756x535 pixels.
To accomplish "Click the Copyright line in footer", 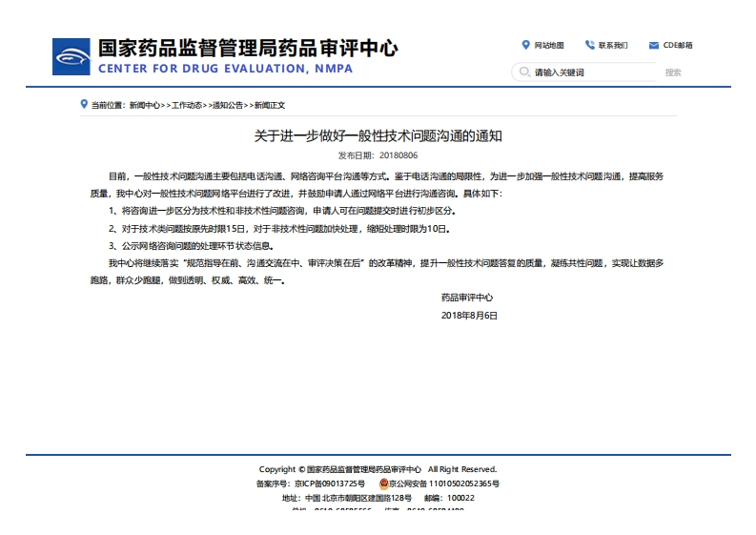I will tap(378, 469).
